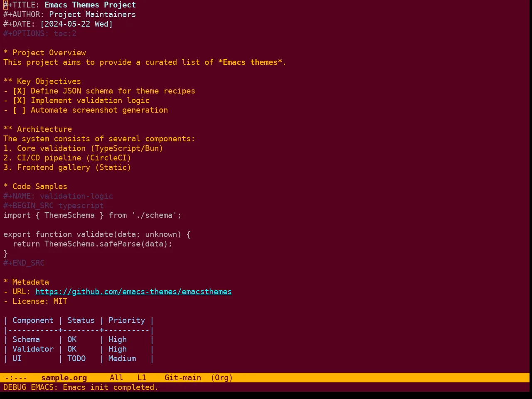Check the Automate screenshot generation box
This screenshot has height=399, width=532.
(x=19, y=110)
